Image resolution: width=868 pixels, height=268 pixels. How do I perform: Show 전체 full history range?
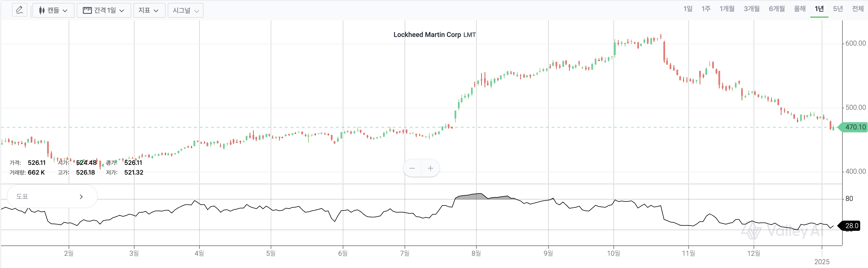coord(858,9)
